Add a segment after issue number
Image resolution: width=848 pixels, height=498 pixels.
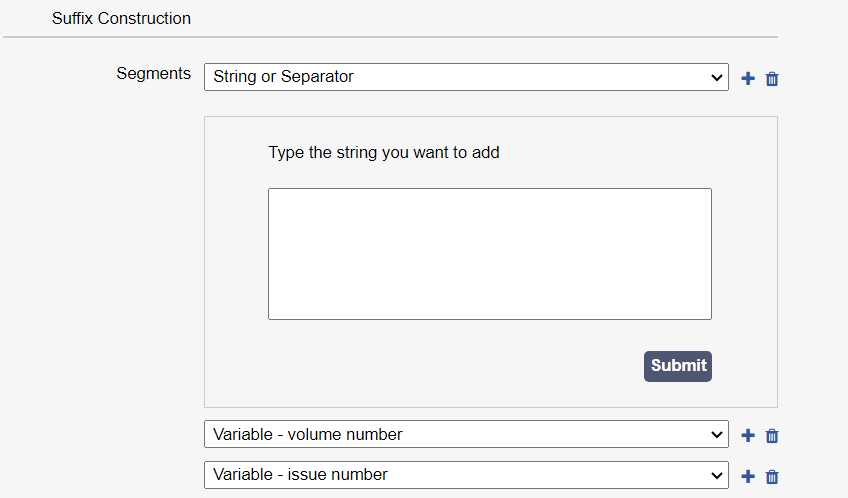pyautogui.click(x=748, y=476)
